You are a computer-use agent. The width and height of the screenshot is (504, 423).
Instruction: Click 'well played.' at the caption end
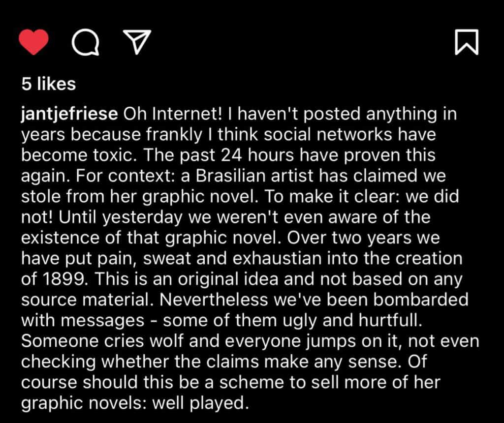pos(201,403)
